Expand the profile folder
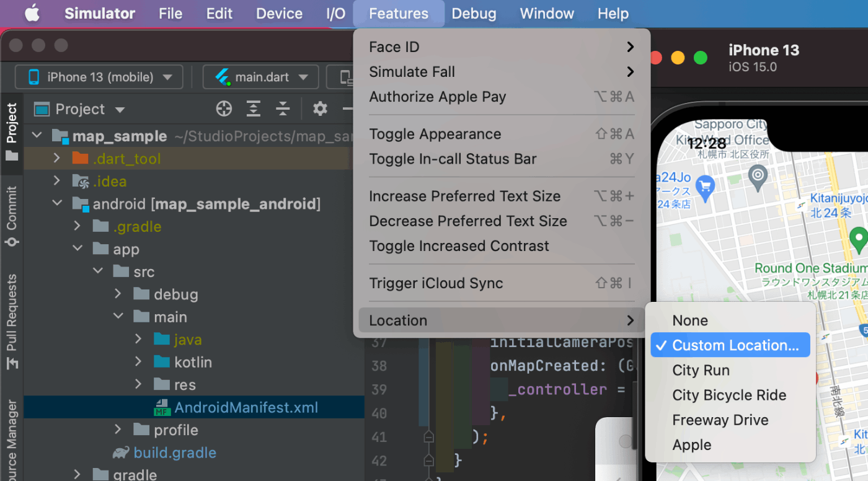This screenshot has width=868, height=481. 118,430
